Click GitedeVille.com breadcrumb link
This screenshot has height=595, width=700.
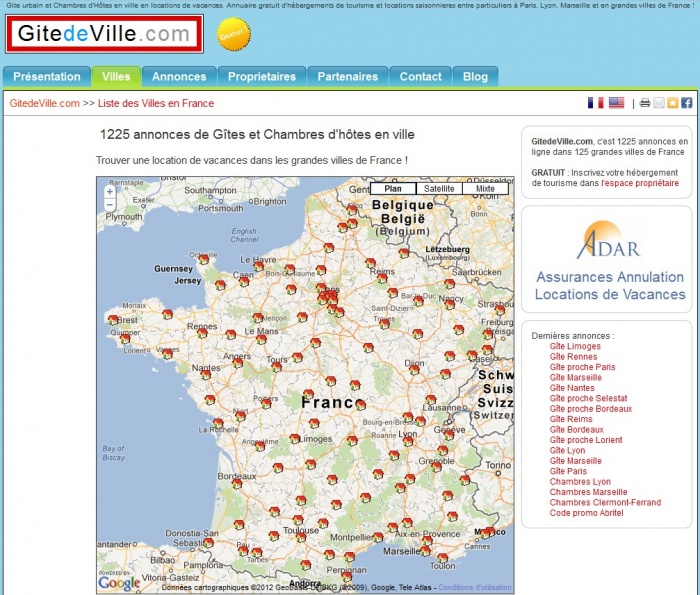pyautogui.click(x=45, y=104)
